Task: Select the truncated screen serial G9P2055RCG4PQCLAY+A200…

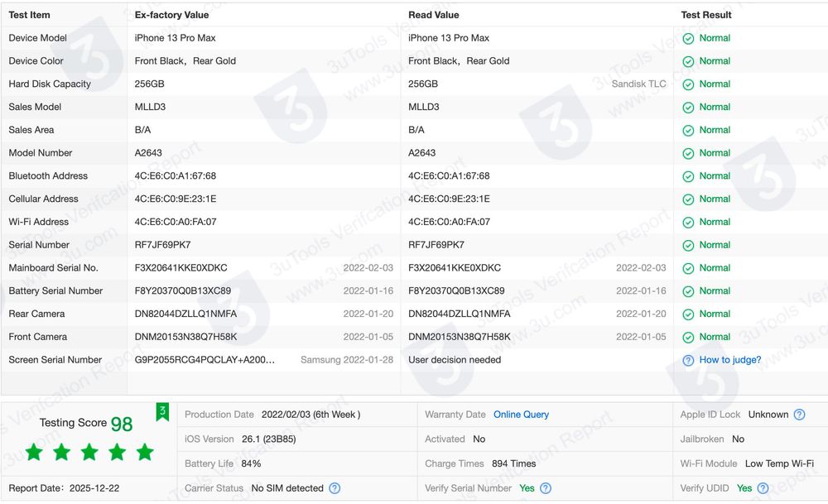Action: pyautogui.click(x=205, y=359)
